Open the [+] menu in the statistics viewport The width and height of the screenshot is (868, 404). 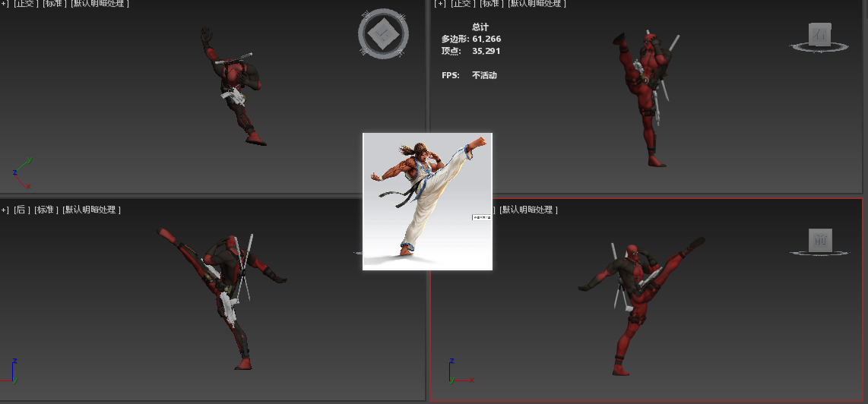441,3
